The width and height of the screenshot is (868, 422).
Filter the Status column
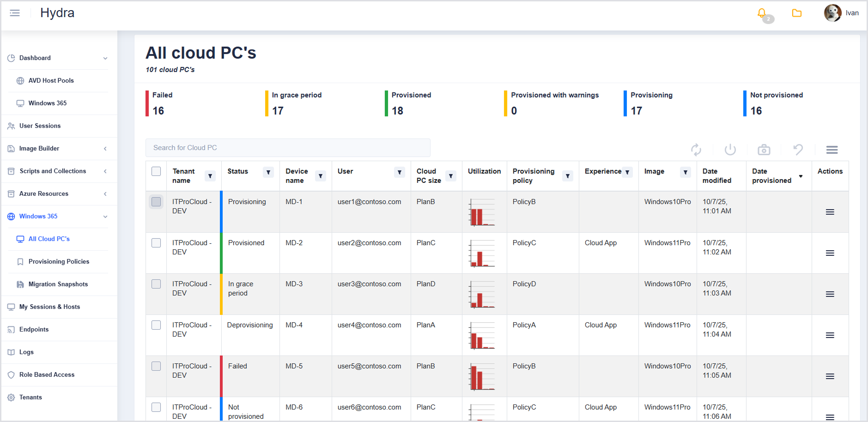[268, 172]
